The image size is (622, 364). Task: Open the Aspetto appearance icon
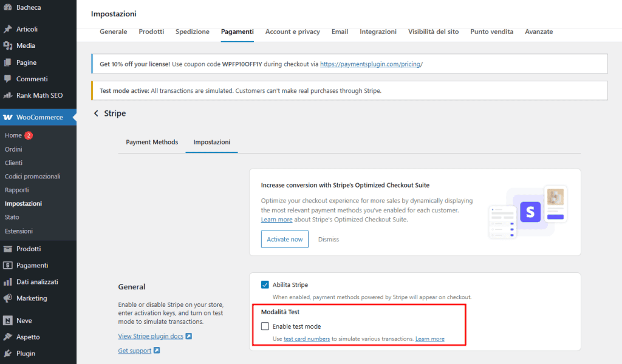click(9, 337)
